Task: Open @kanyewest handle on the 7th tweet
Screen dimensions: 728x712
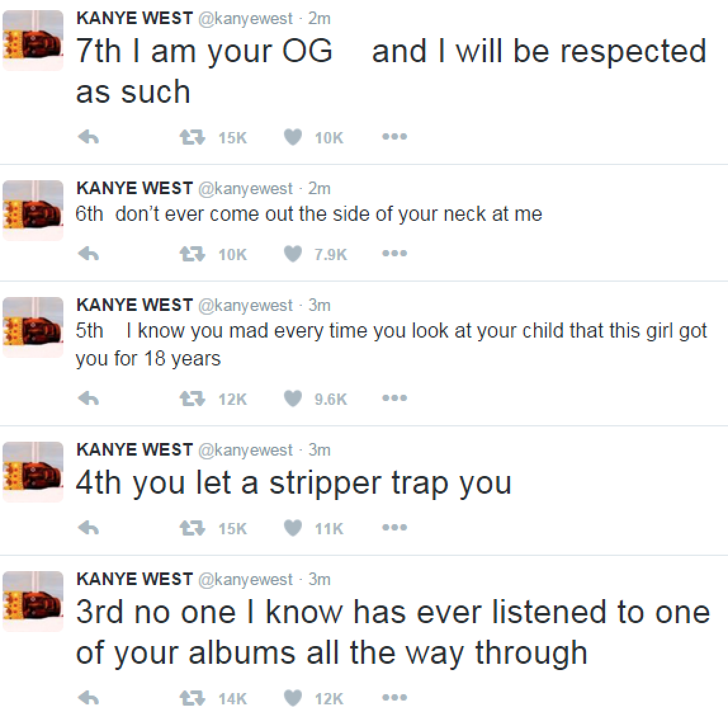Action: (245, 18)
